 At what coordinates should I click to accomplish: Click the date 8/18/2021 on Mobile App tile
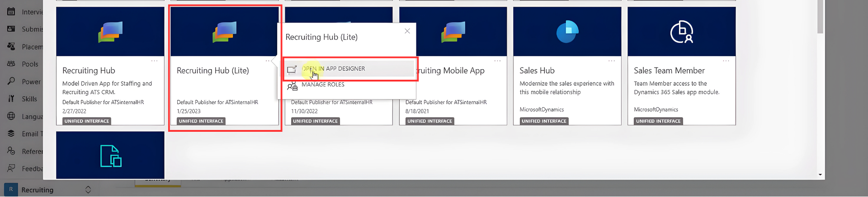point(417,111)
